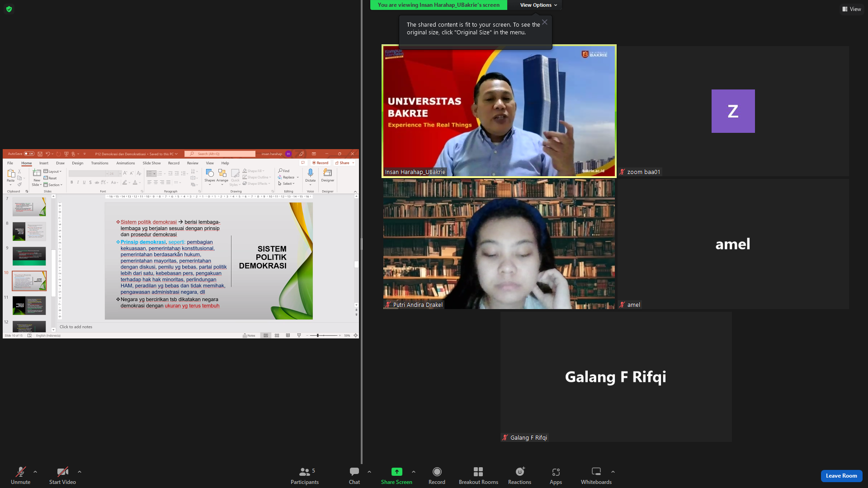Toggle Notes pane in status bar
Image resolution: width=868 pixels, height=488 pixels.
pos(249,336)
